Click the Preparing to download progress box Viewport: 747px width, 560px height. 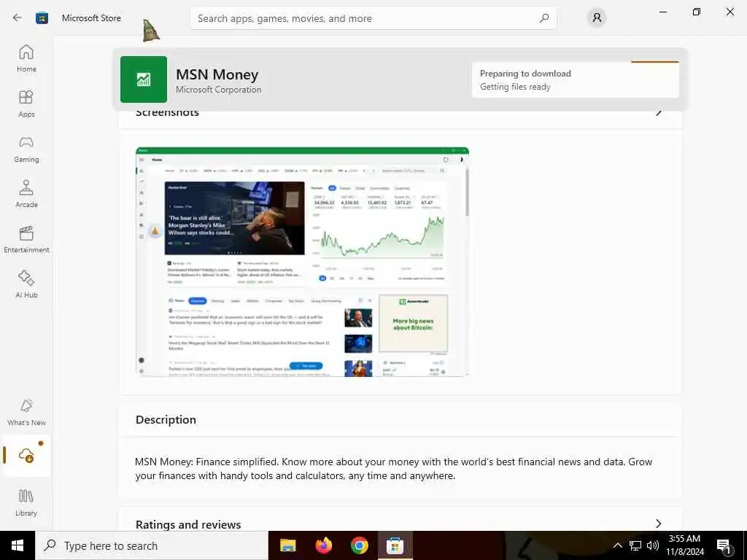575,79
